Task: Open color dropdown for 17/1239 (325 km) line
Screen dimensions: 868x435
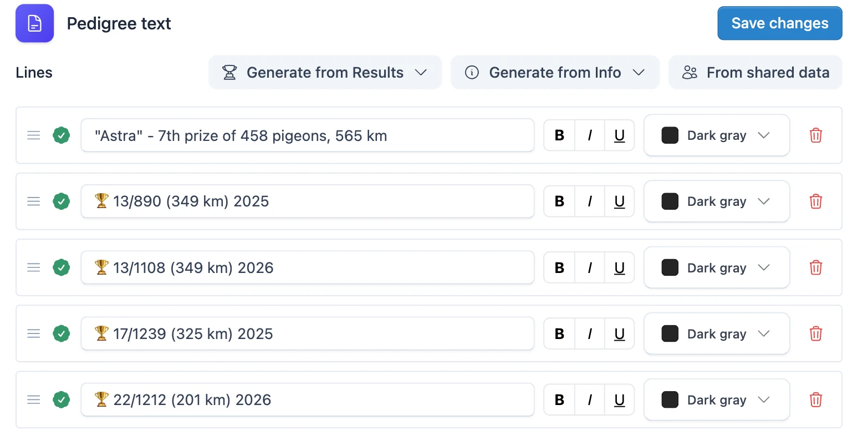Action: pos(716,334)
